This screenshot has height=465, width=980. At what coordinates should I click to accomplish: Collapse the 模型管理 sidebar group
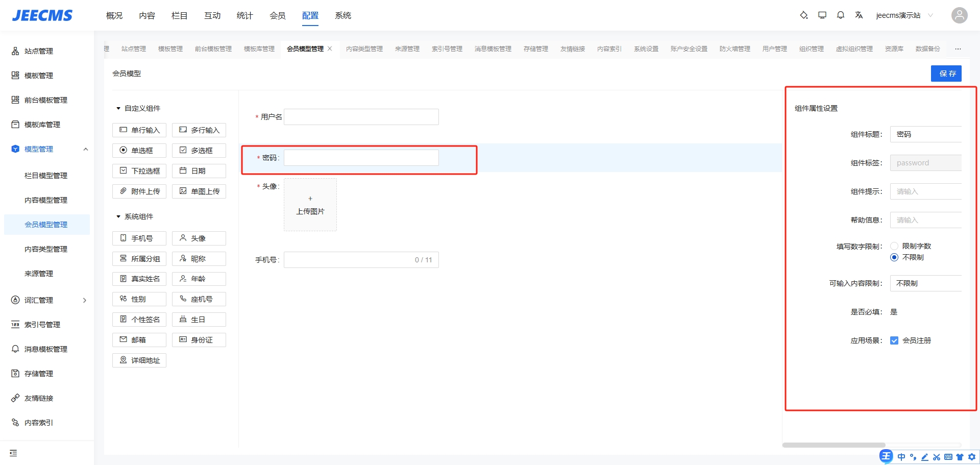(x=86, y=149)
